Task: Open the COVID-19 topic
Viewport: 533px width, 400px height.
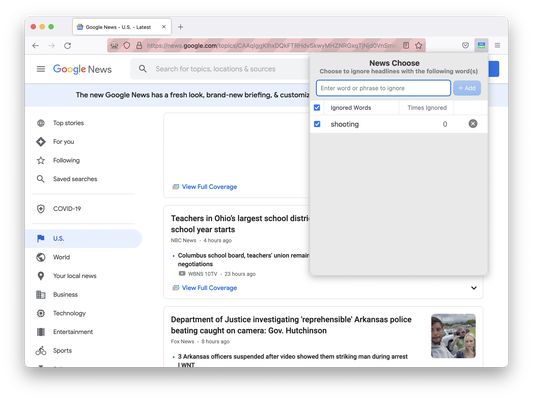Action: click(67, 209)
